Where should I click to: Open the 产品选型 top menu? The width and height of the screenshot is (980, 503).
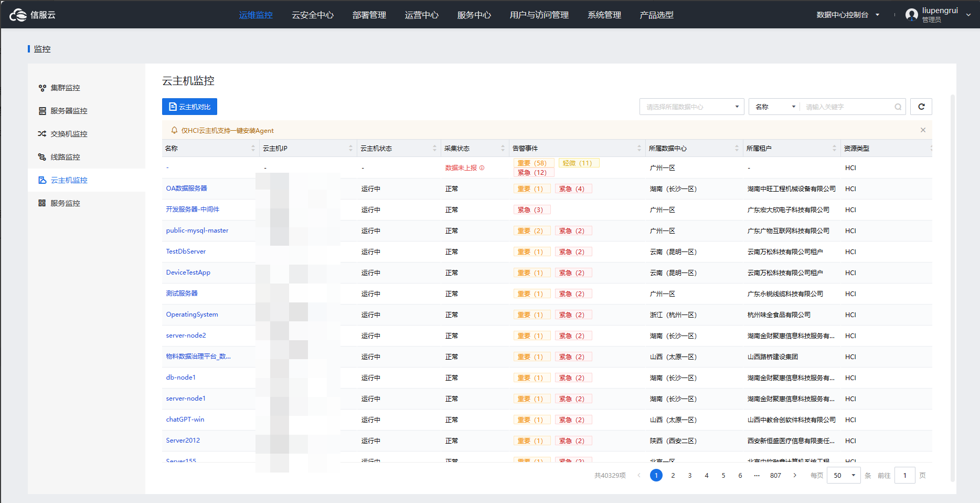tap(657, 15)
